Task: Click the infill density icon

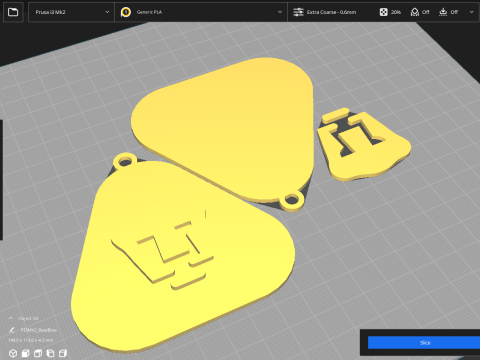Action: coord(384,12)
